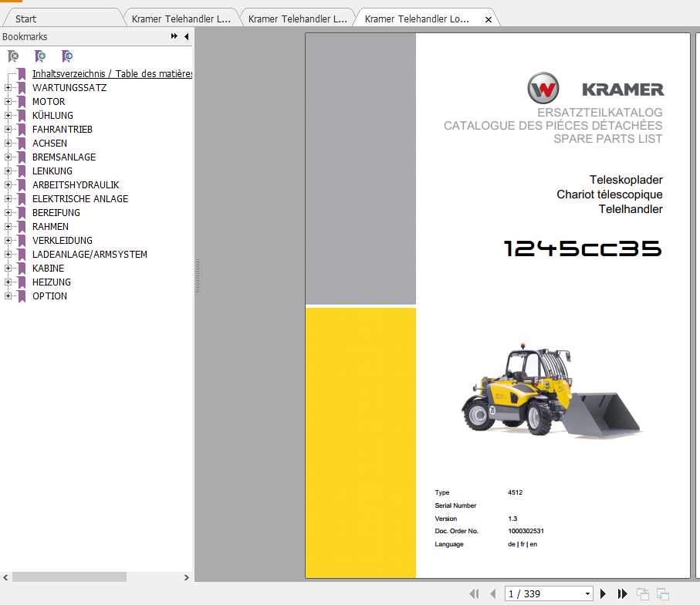Click the bookmarks scrollbar left arrow

click(x=5, y=577)
